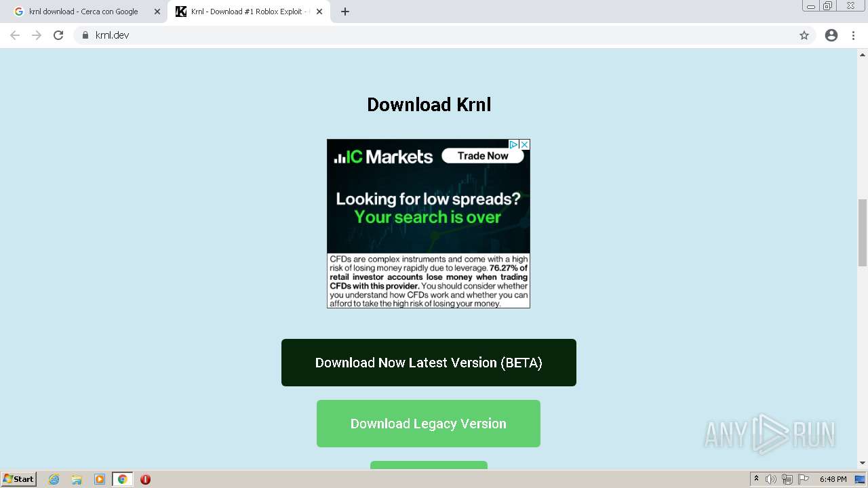Switch to the 'krnl download - Cerca con Google' tab
The height and width of the screenshot is (488, 868).
[83, 12]
